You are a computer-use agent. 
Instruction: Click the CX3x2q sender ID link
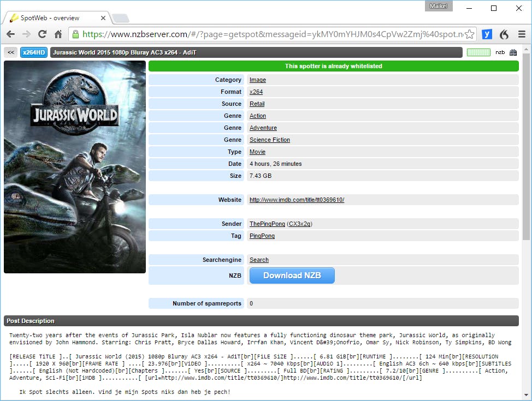point(299,224)
